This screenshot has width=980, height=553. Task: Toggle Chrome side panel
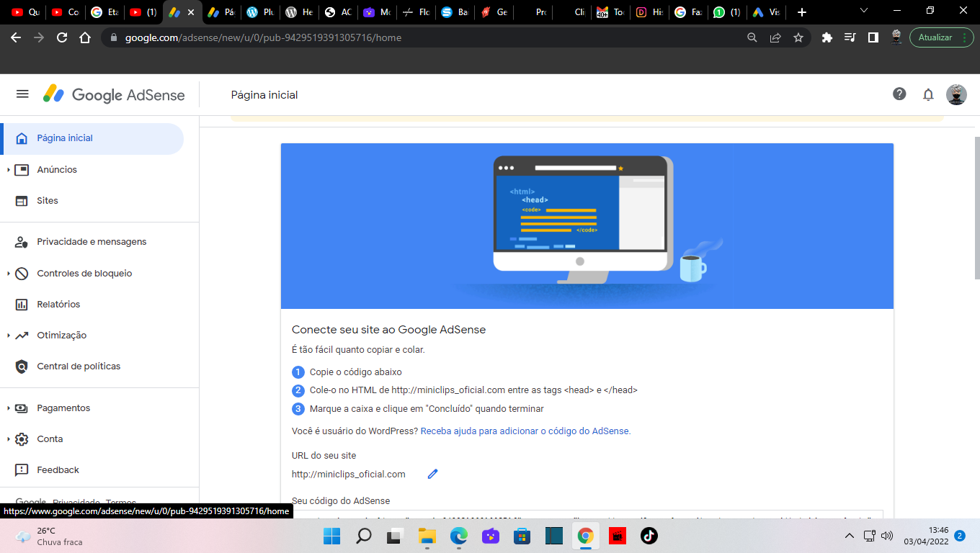pyautogui.click(x=873, y=37)
